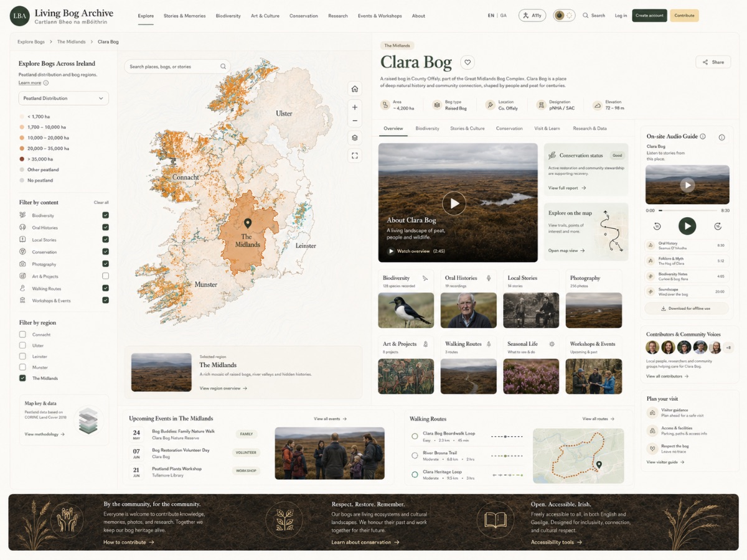Zoom in on the map with plus button

[x=355, y=107]
